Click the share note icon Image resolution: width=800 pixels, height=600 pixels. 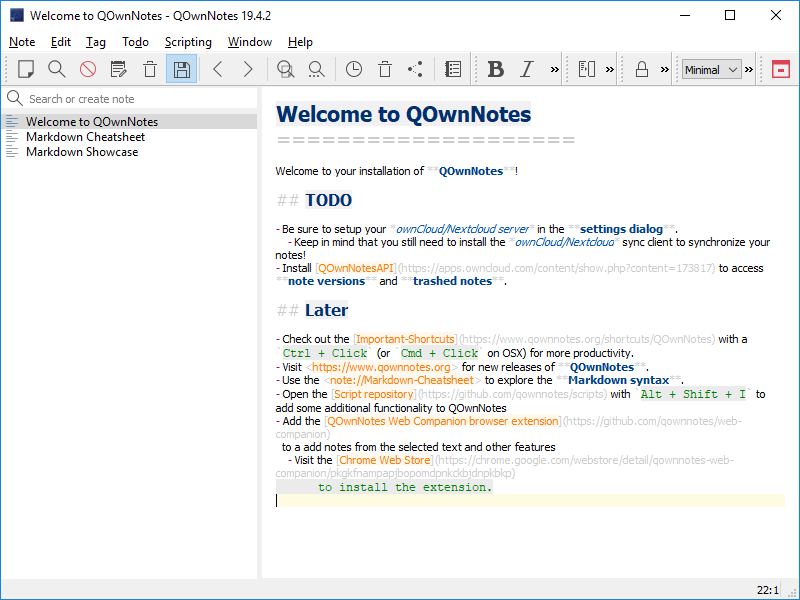pos(415,69)
